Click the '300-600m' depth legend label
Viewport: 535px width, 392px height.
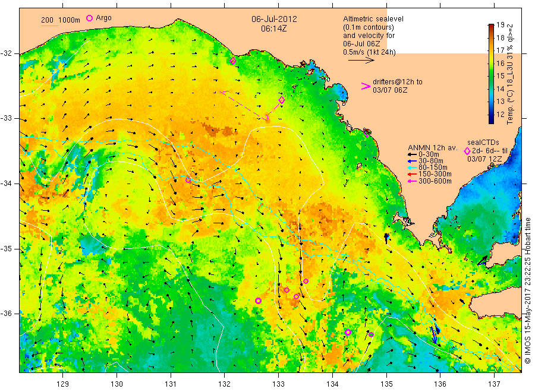[x=435, y=181]
